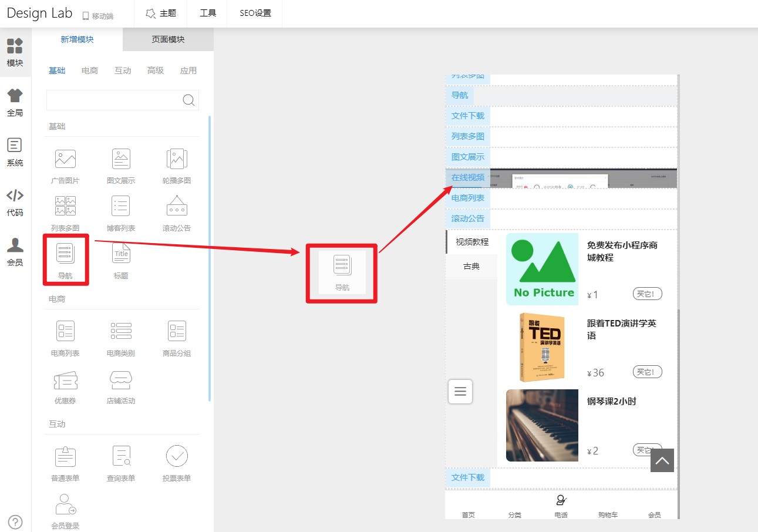Select the 高级 category tab
The image size is (758, 532).
pos(156,70)
